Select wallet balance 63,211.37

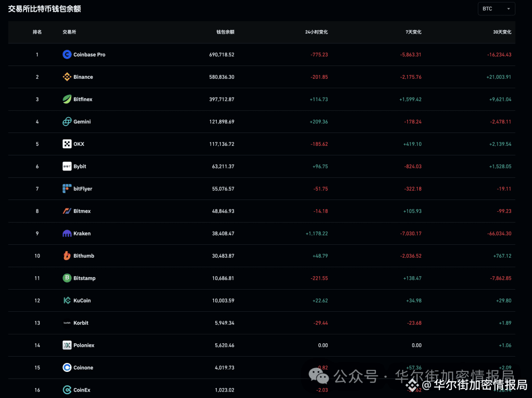coord(223,166)
